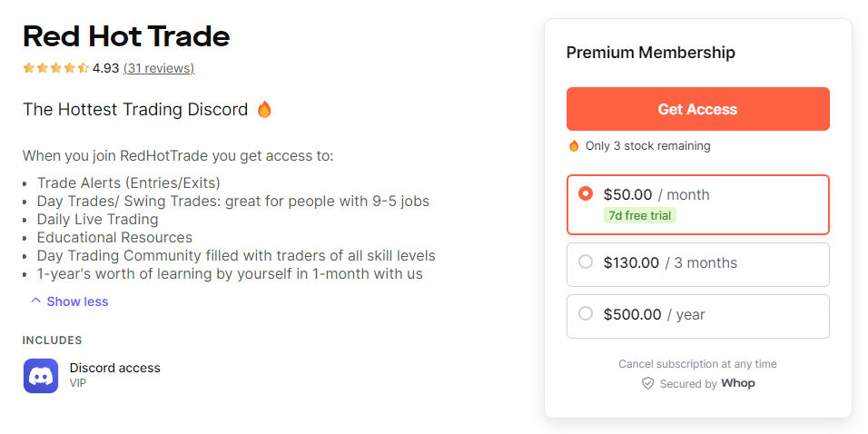Image resolution: width=868 pixels, height=434 pixels.
Task: Open the 31 reviews link
Action: (159, 68)
